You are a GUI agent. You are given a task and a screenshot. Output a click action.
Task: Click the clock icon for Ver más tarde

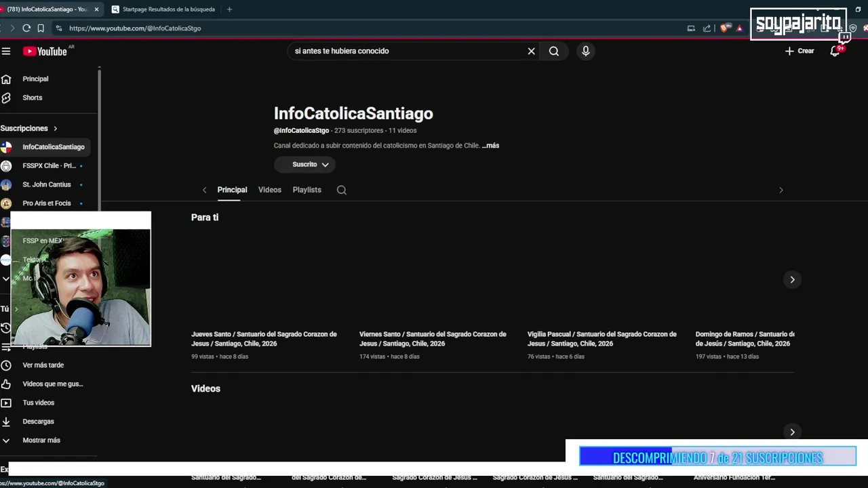click(x=6, y=365)
